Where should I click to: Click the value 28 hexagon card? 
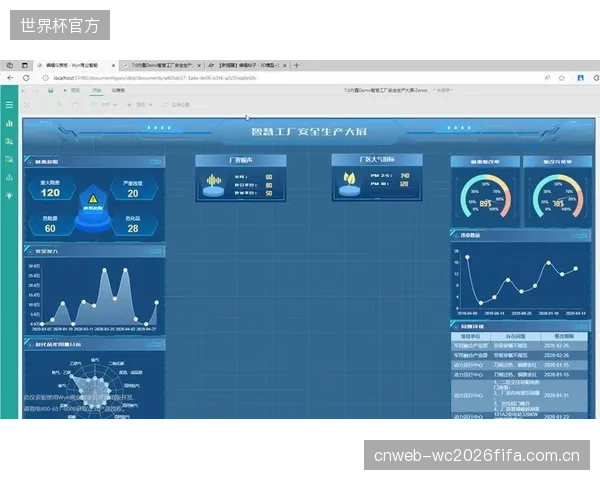(133, 224)
